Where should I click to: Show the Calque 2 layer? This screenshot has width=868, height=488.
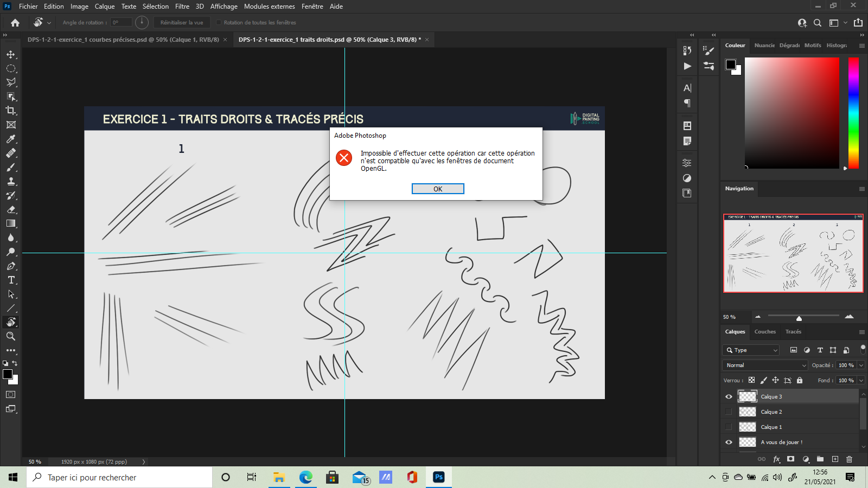(729, 412)
